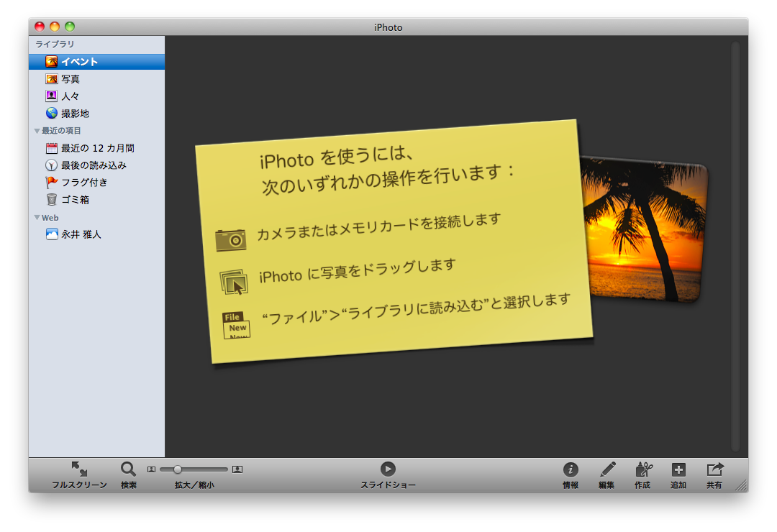Click the File New icon on note
The image size is (777, 532).
[x=237, y=325]
